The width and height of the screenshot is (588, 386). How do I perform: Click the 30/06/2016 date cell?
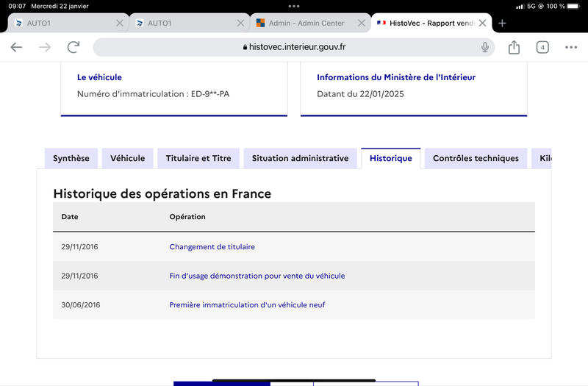(81, 305)
